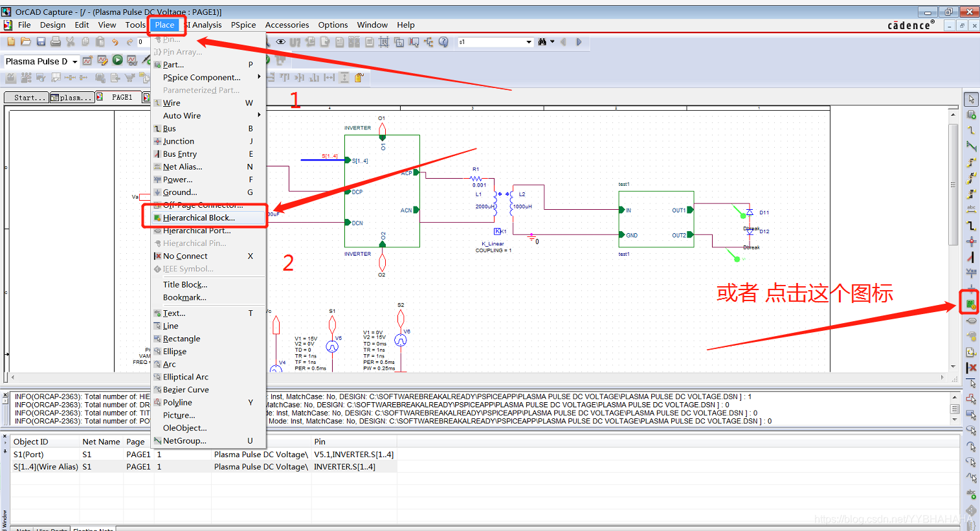Expand the PSpice Component submenu arrow

point(259,77)
